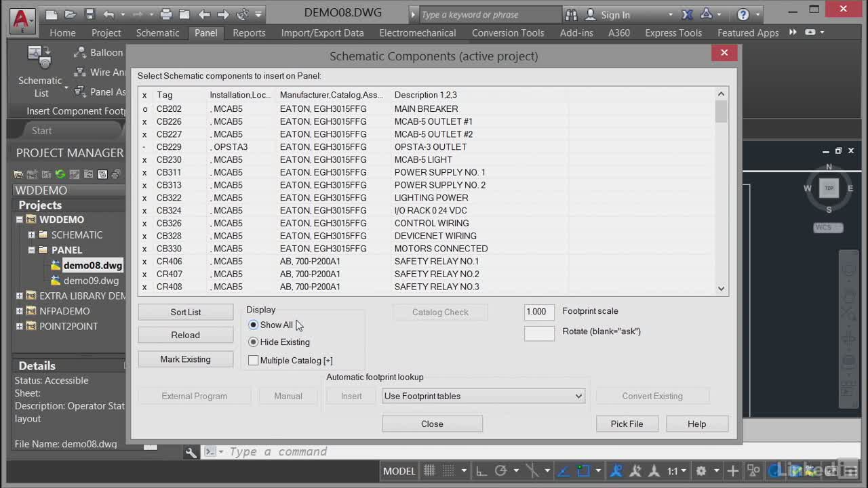
Task: Enable the Multiple Catalog [+] checkbox
Action: pyautogui.click(x=253, y=361)
